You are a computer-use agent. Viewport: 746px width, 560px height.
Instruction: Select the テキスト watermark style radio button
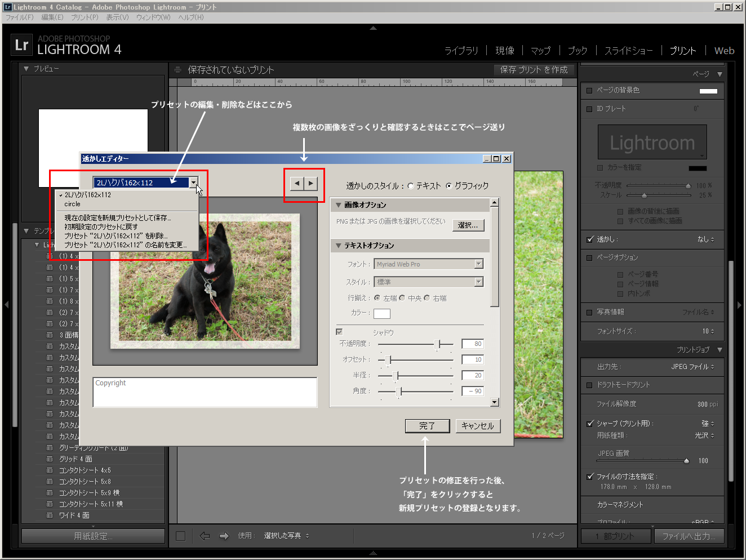[411, 186]
